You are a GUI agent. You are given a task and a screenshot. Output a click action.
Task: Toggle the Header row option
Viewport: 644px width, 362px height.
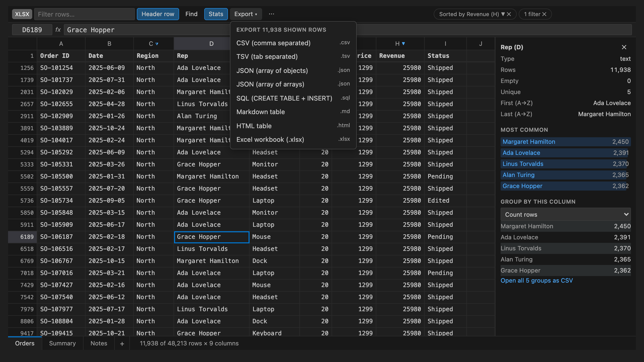click(x=158, y=14)
